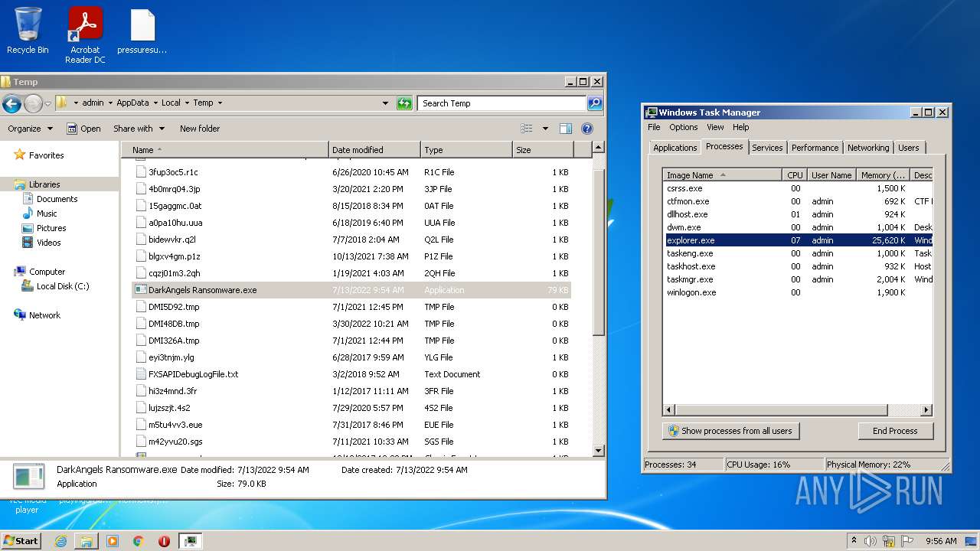
Task: Click the Change your view icon
Action: (527, 129)
